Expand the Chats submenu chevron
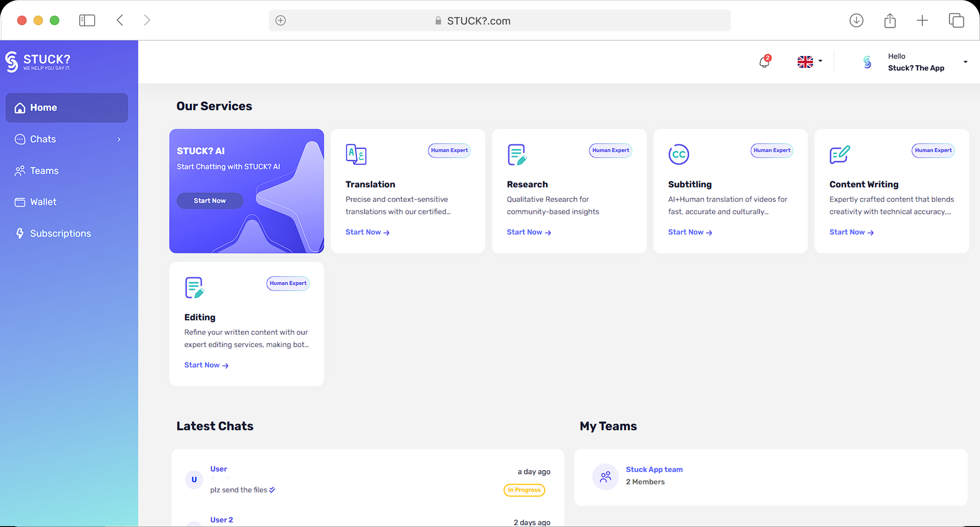The width and height of the screenshot is (980, 527). 119,139
